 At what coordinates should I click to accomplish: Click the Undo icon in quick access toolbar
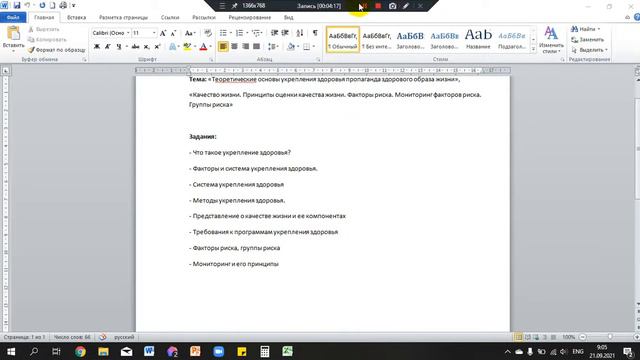click(x=27, y=6)
